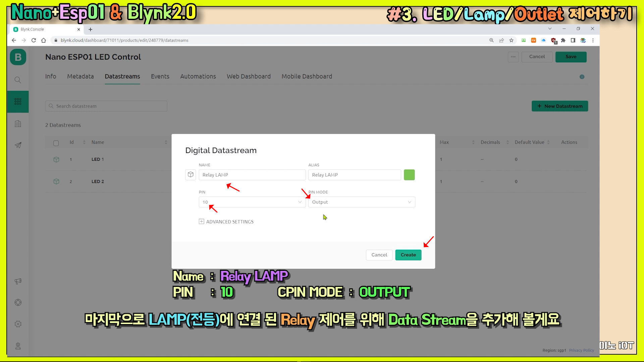The height and width of the screenshot is (362, 644).
Task: Click the green datastream color swatch
Action: (409, 175)
